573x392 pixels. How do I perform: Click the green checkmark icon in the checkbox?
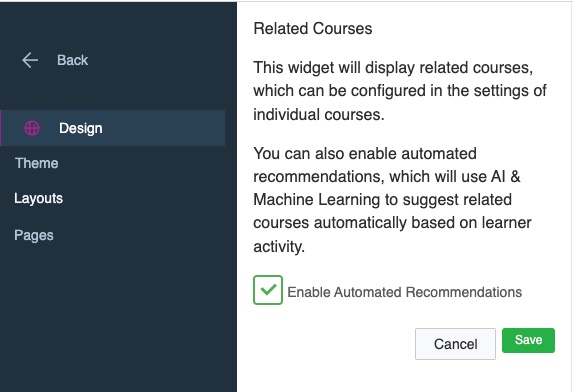tap(268, 290)
